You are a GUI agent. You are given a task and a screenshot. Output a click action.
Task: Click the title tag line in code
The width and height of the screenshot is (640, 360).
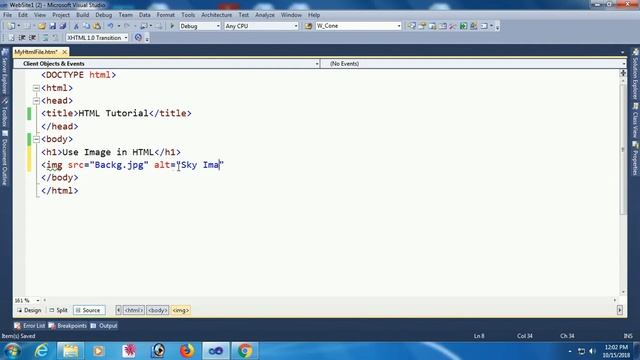point(116,113)
